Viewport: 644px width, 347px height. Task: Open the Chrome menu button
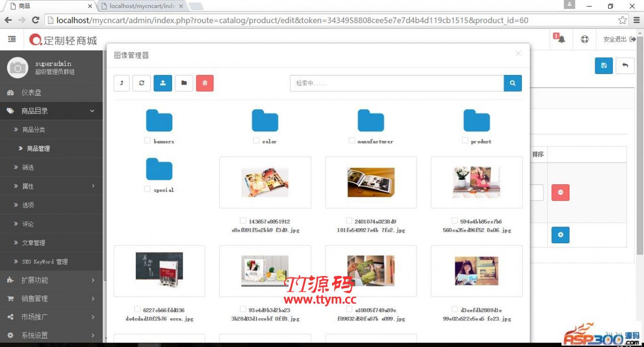637,20
